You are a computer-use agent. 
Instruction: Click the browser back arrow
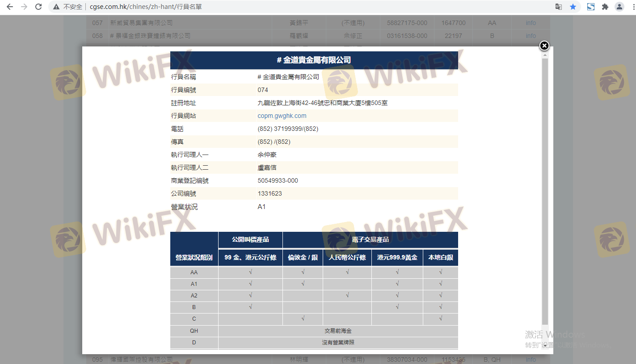pos(10,7)
